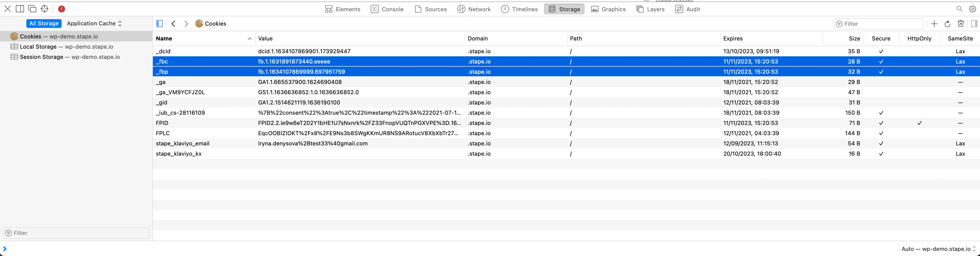Dock inspector to side of window
Image resolution: width=980 pixels, height=256 pixels.
[x=20, y=9]
